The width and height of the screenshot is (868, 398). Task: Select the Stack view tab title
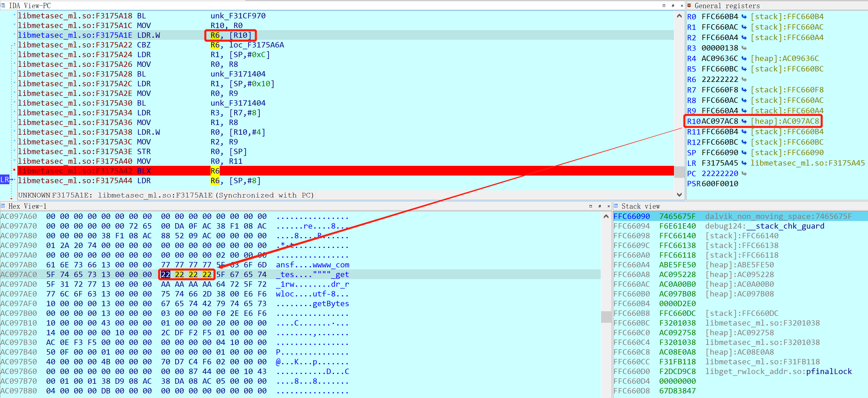pos(641,206)
